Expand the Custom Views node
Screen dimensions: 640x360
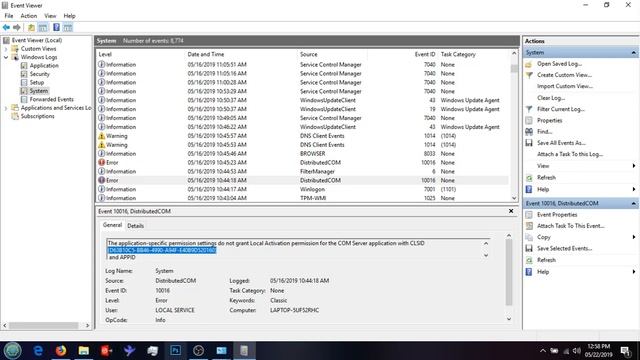pos(6,49)
